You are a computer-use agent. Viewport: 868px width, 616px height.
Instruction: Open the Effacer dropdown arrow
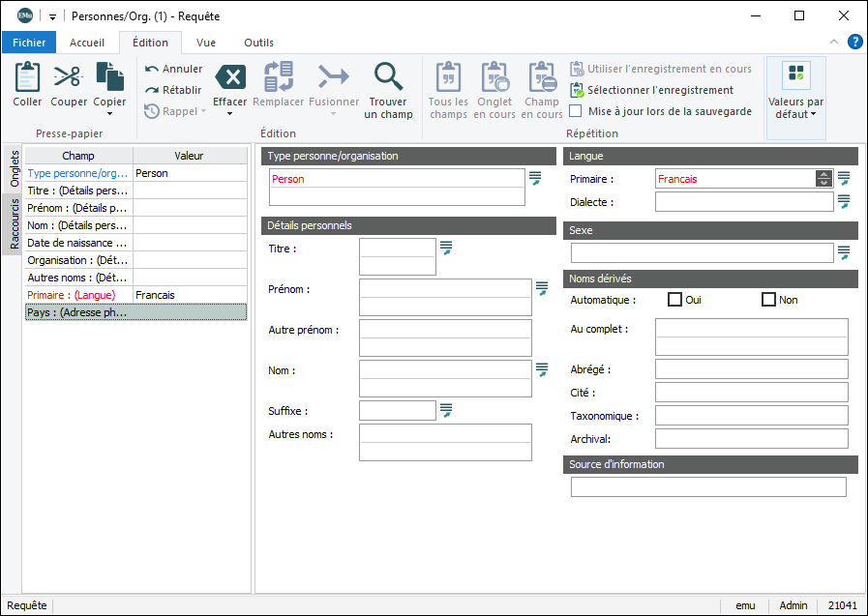(230, 114)
